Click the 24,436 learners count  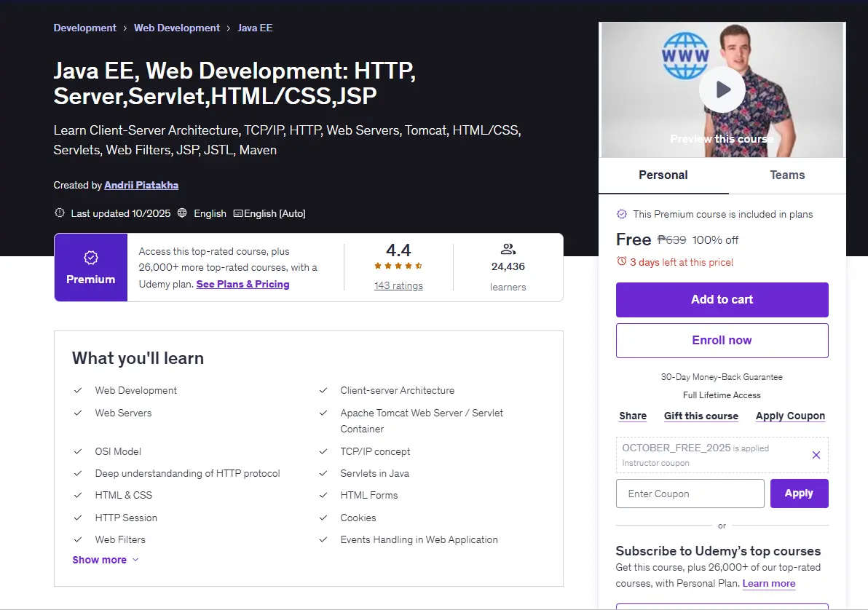click(x=508, y=266)
